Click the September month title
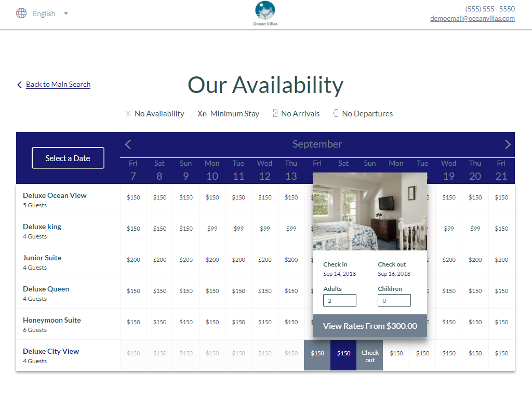 tap(317, 144)
